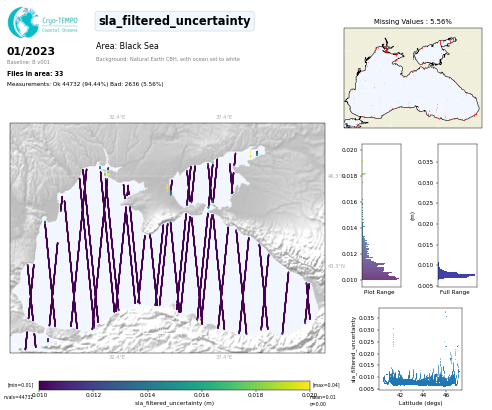Click the latitude scatter plot
This screenshot has width=492, height=410.
click(x=421, y=349)
